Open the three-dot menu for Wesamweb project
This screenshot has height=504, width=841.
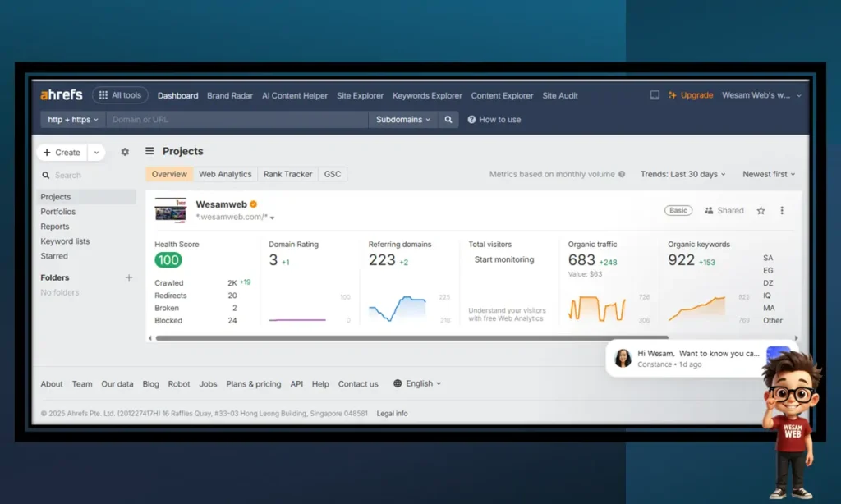[782, 211]
